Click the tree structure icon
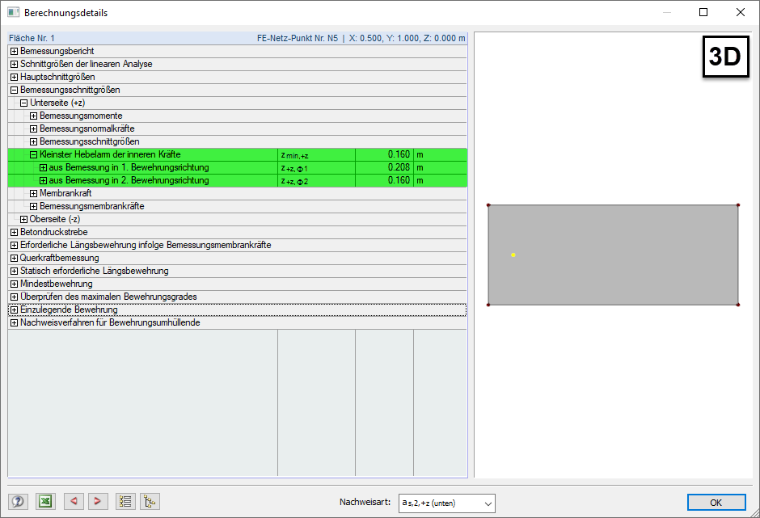 coord(150,501)
